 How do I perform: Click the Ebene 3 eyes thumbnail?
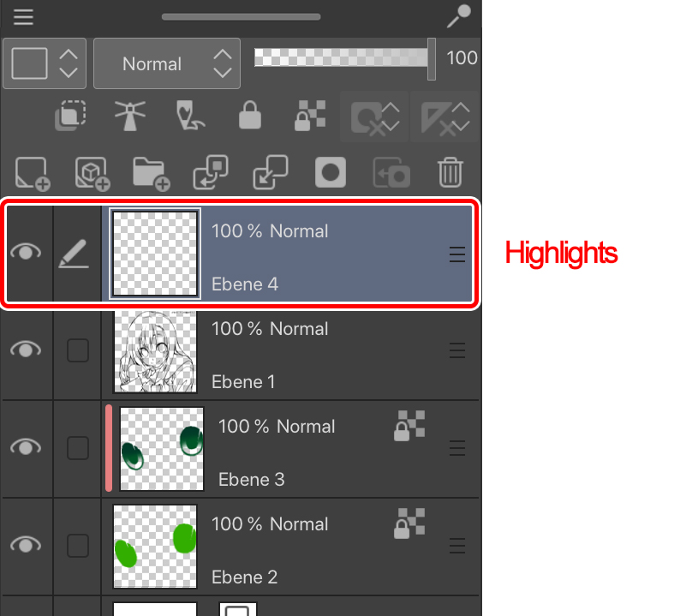click(x=162, y=449)
